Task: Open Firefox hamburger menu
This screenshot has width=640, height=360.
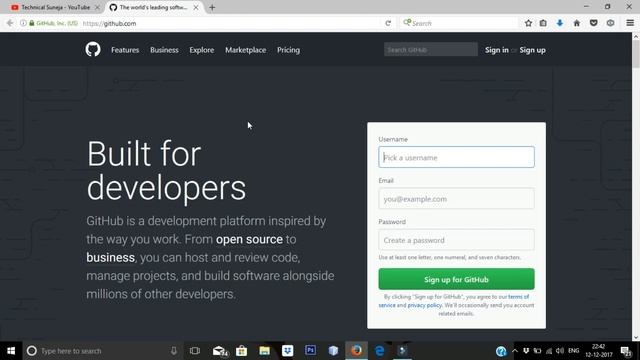Action: [x=630, y=23]
